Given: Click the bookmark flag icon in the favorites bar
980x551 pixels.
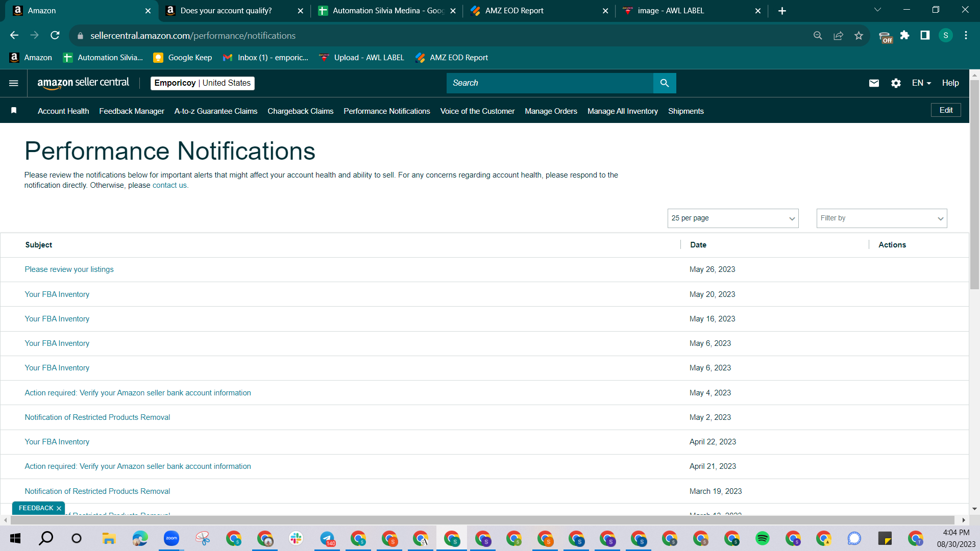Looking at the screenshot, I should pos(14,111).
